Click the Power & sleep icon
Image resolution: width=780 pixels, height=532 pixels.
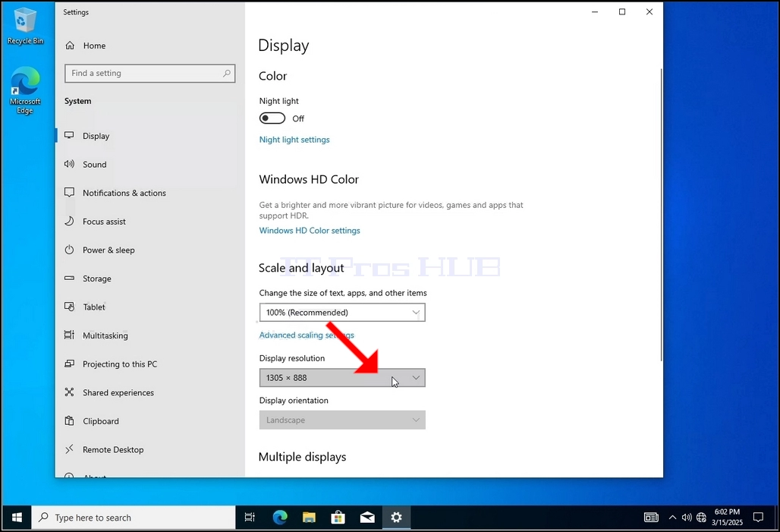coord(70,250)
